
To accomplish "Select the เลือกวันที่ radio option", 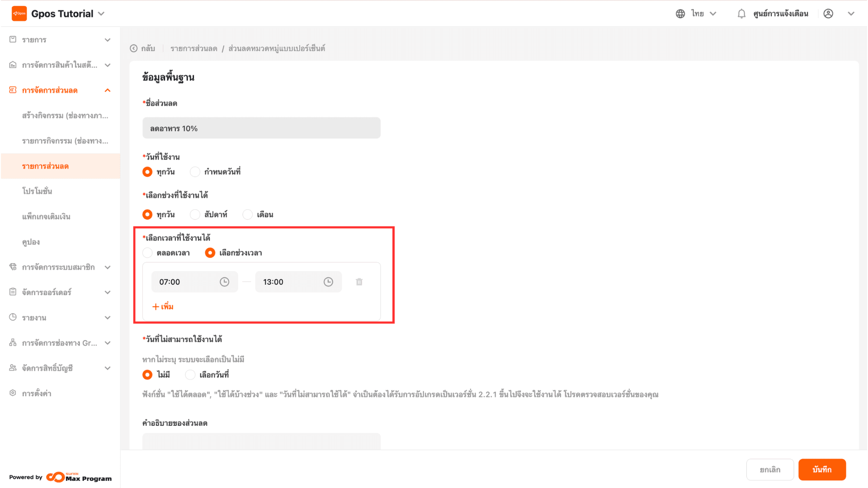I will 190,375.
